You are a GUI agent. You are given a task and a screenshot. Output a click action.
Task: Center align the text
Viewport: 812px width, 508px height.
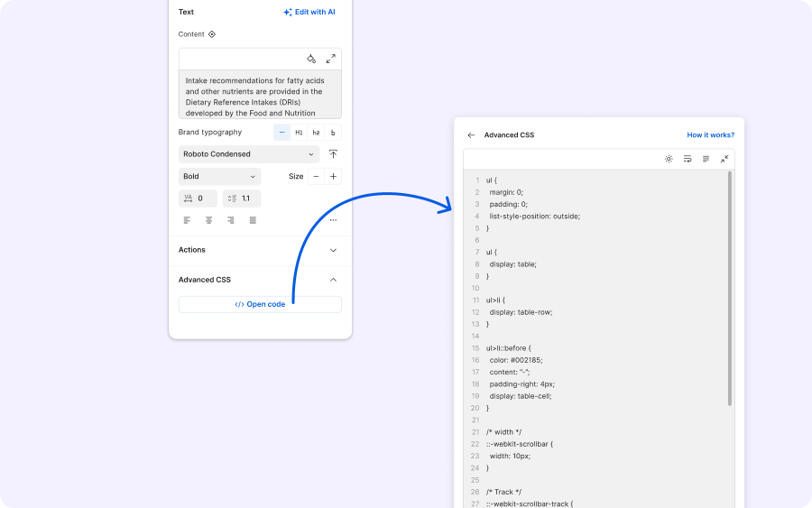[x=208, y=220]
